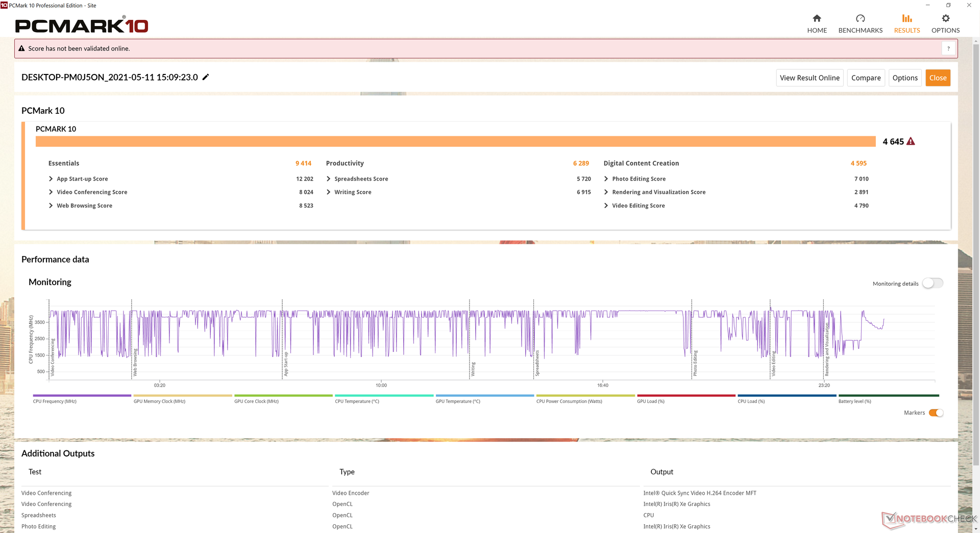The height and width of the screenshot is (533, 980).
Task: Click the Web Browsing marker in the chart
Action: (x=135, y=363)
